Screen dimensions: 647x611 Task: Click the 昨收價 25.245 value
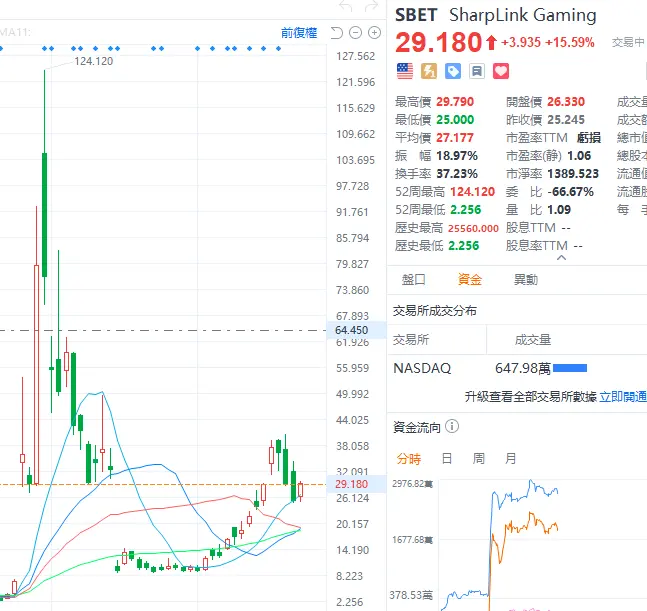pyautogui.click(x=566, y=120)
